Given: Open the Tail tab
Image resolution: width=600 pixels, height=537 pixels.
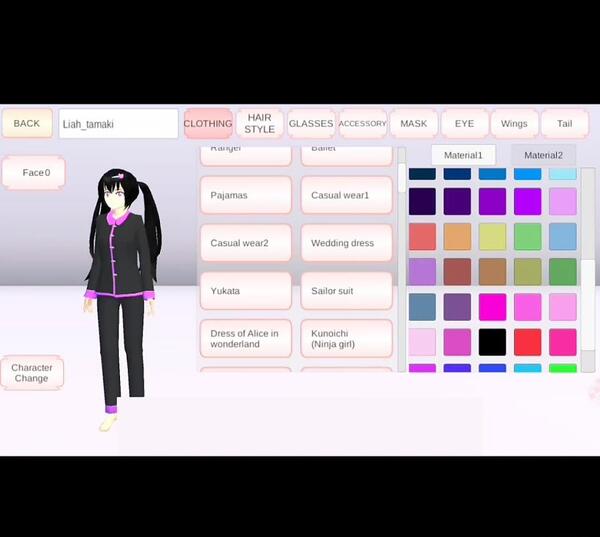Looking at the screenshot, I should 564,123.
